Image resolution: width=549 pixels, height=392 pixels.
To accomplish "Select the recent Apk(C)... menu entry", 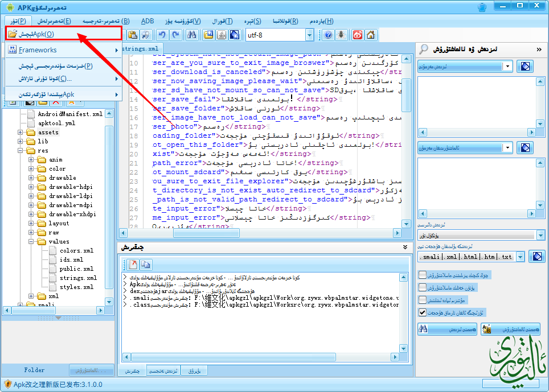I will click(63, 79).
